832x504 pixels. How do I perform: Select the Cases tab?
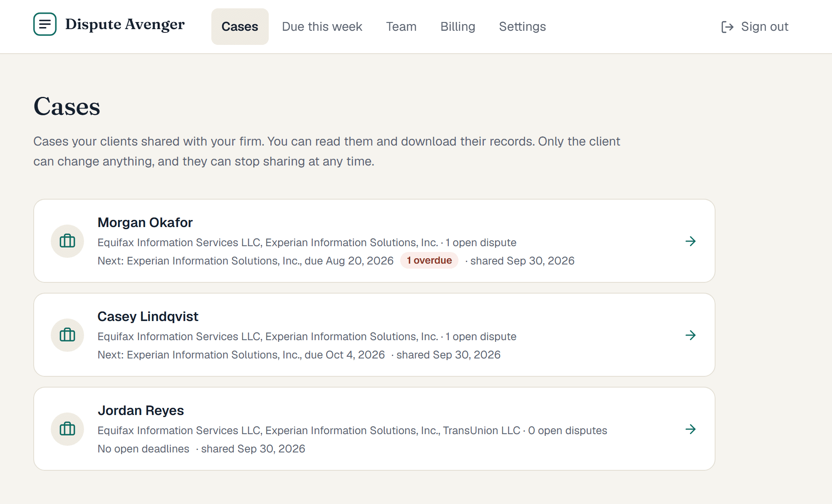click(240, 27)
